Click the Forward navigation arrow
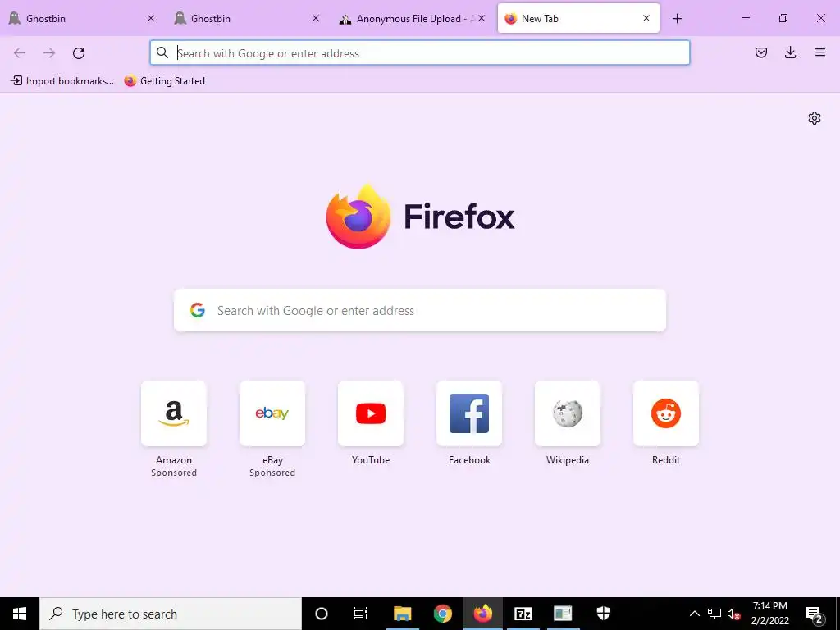 click(49, 53)
